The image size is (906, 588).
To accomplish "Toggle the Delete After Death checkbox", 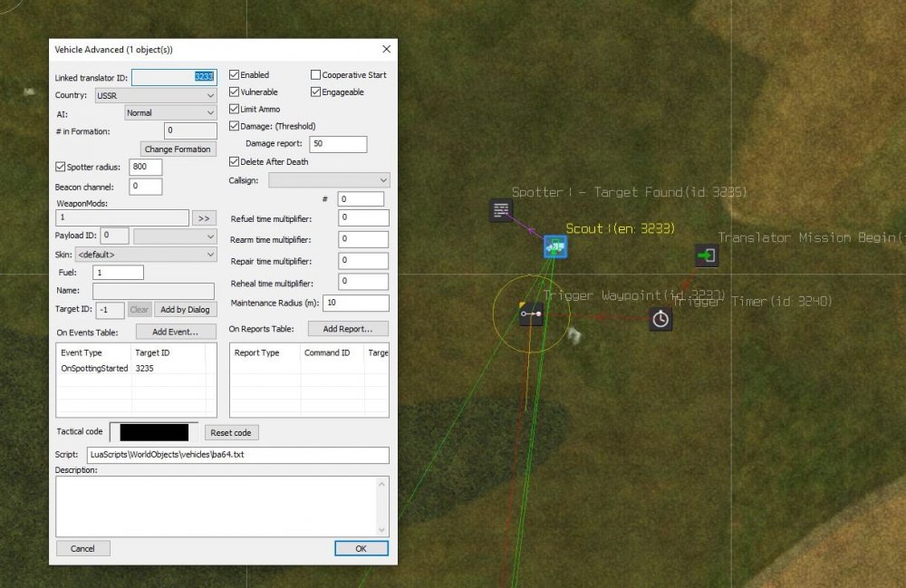I will tap(235, 162).
